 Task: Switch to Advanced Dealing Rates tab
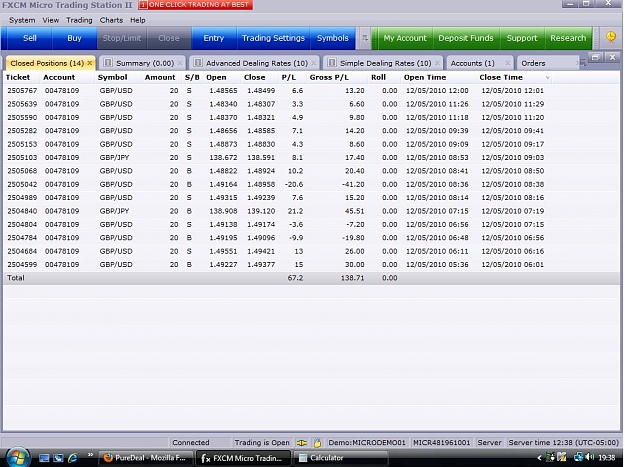pos(257,63)
